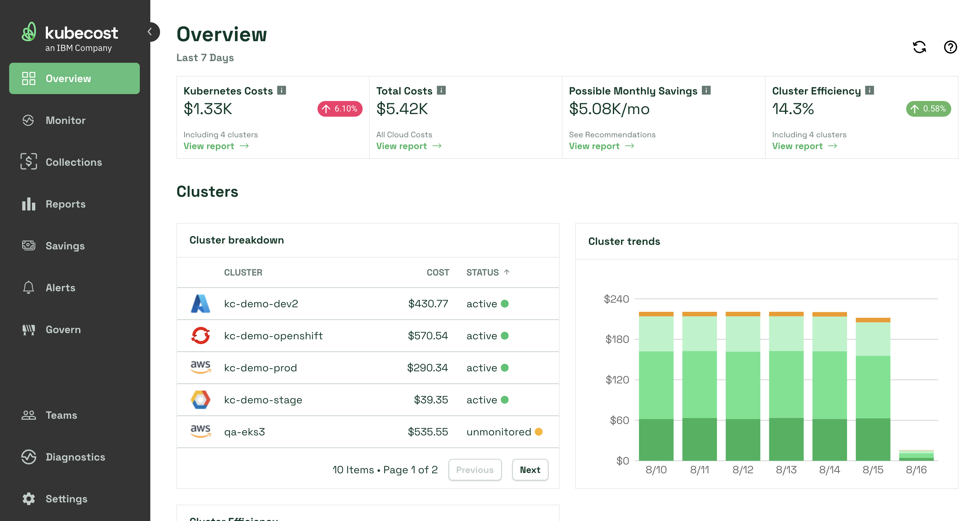The height and width of the screenshot is (521, 980).
Task: Open the Monitor menu item
Action: pos(65,120)
